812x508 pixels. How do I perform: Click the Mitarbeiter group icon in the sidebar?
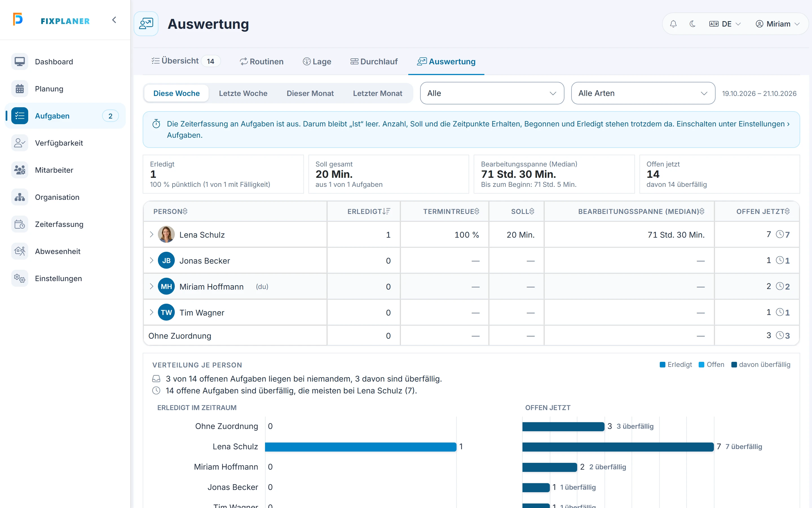(x=20, y=170)
